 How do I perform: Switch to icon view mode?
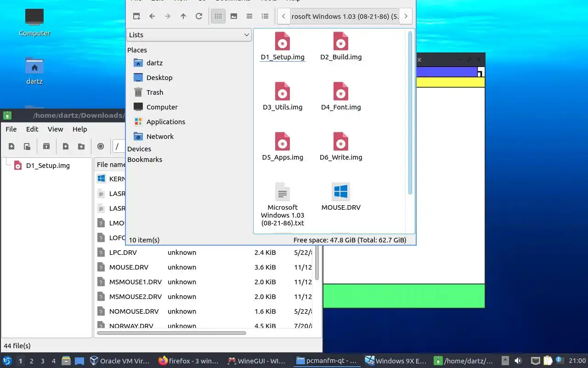coord(218,16)
